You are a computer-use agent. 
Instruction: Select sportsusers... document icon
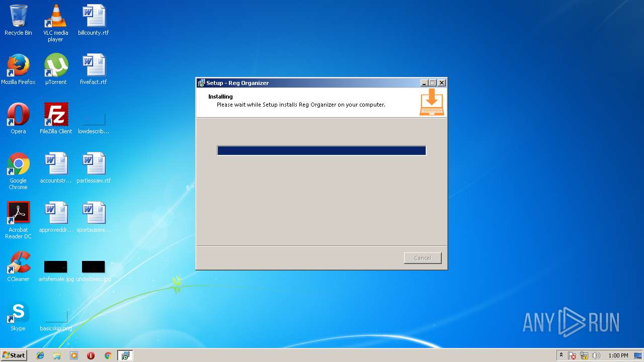click(x=94, y=217)
